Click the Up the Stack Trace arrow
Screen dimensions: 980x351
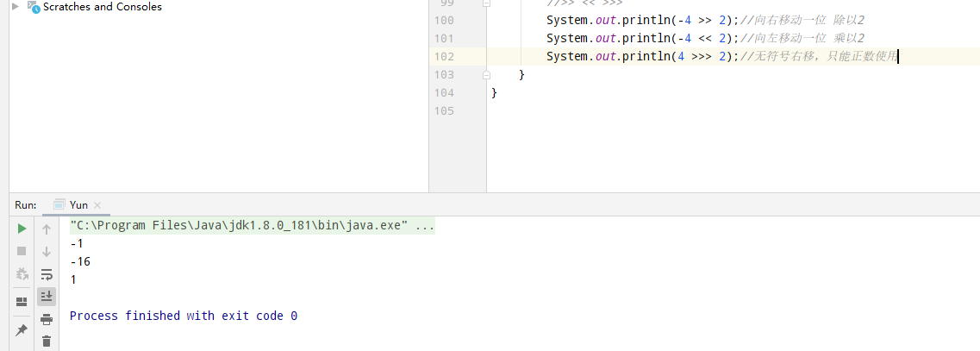47,229
